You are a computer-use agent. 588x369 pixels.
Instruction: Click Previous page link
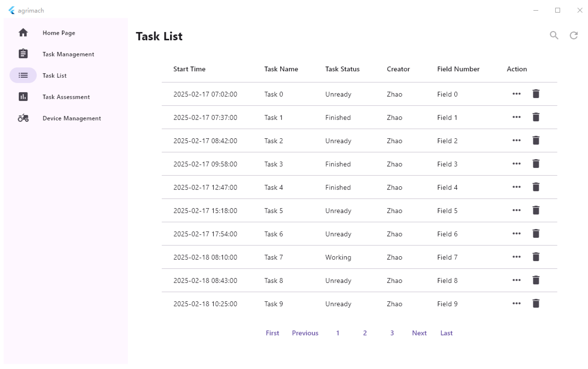click(x=305, y=333)
